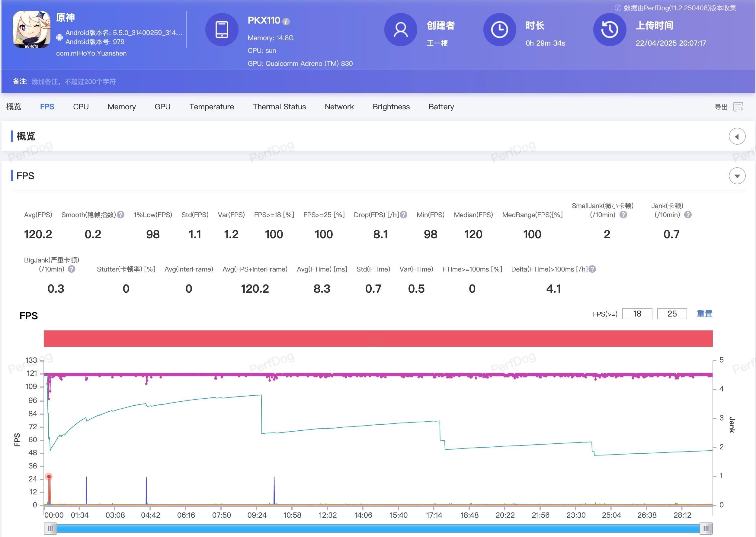Switch to the GPU tab
This screenshot has width=756, height=537.
click(162, 107)
